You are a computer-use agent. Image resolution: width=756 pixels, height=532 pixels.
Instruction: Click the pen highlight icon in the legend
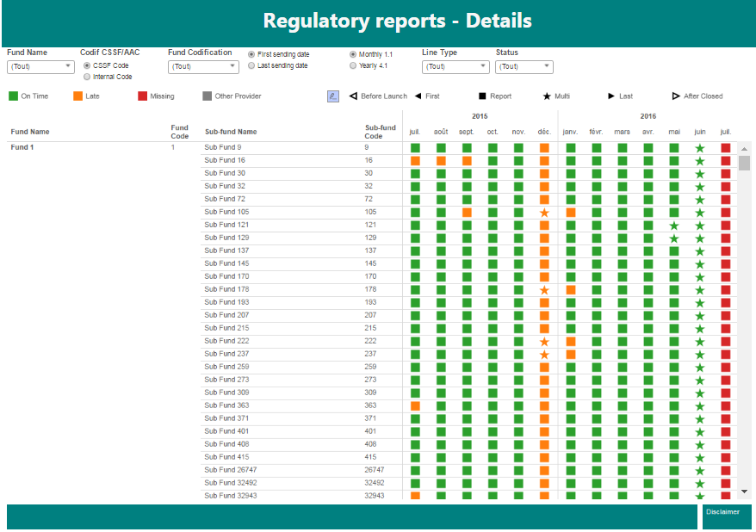(x=333, y=96)
